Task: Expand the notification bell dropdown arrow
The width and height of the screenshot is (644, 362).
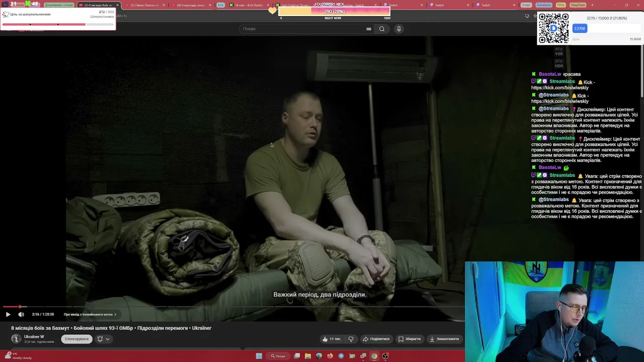Action: pos(108,339)
